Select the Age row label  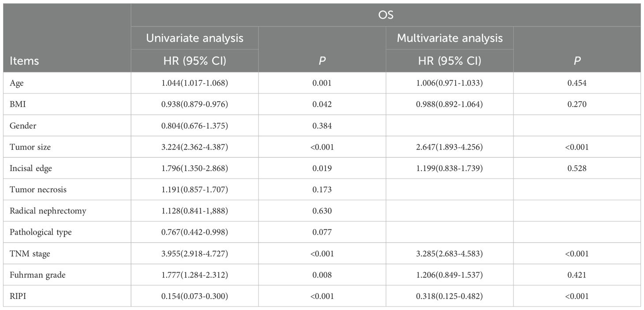click(x=16, y=83)
